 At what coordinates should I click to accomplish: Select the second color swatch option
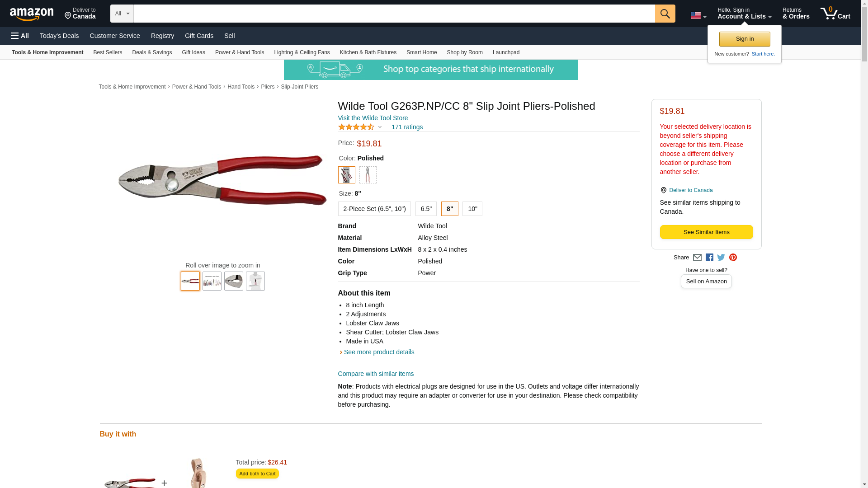[368, 175]
